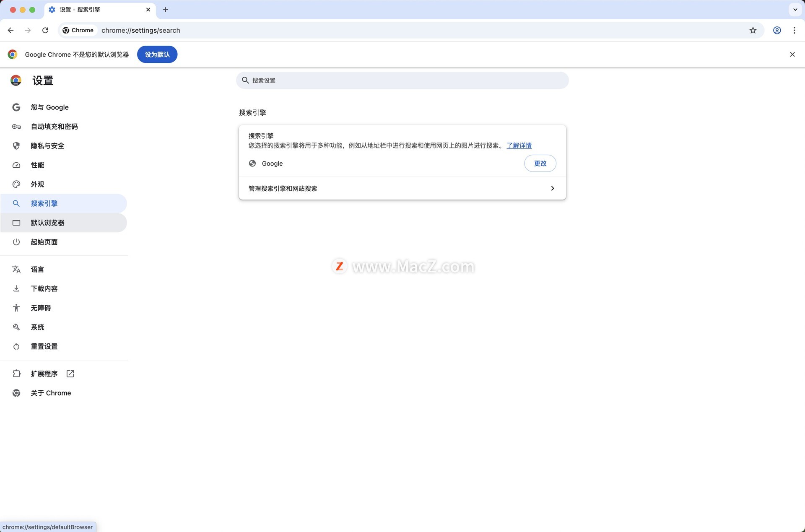The width and height of the screenshot is (805, 532).
Task: Expand the tab search dropdown arrow
Action: pyautogui.click(x=795, y=10)
